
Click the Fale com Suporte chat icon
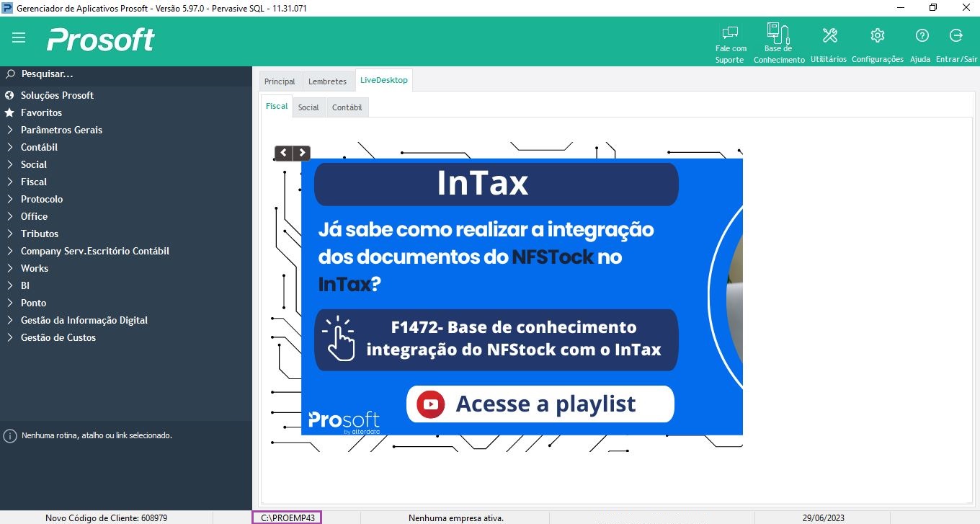click(x=730, y=33)
